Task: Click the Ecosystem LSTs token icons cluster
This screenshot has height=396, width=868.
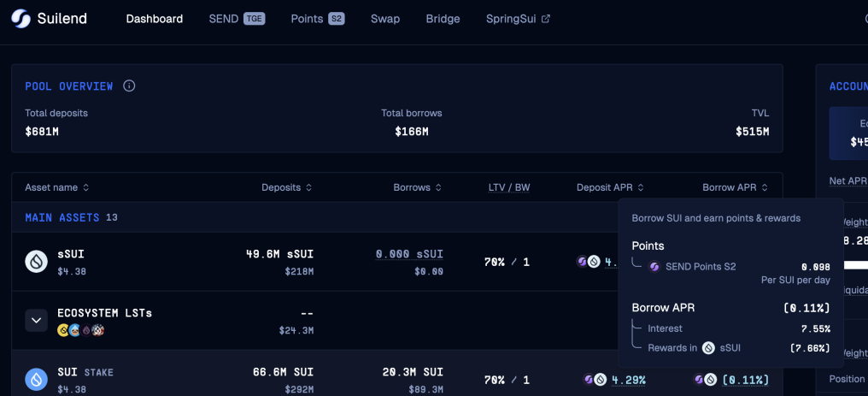Action: 81,331
